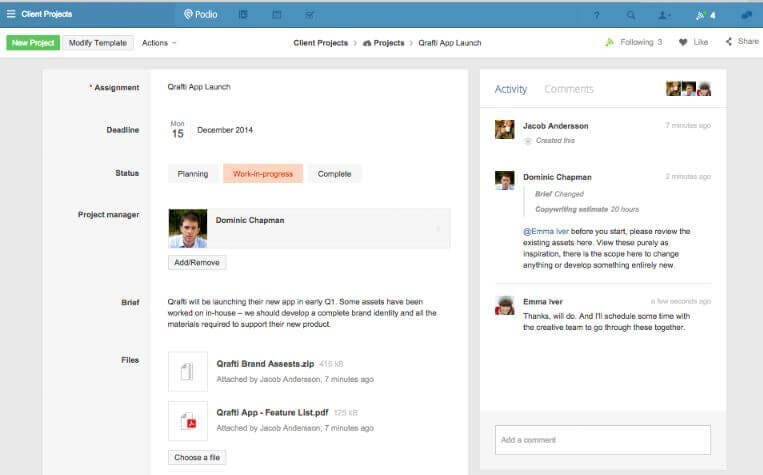Expand the Actions dropdown
Screen dimensions: 763x475
pyautogui.click(x=159, y=43)
